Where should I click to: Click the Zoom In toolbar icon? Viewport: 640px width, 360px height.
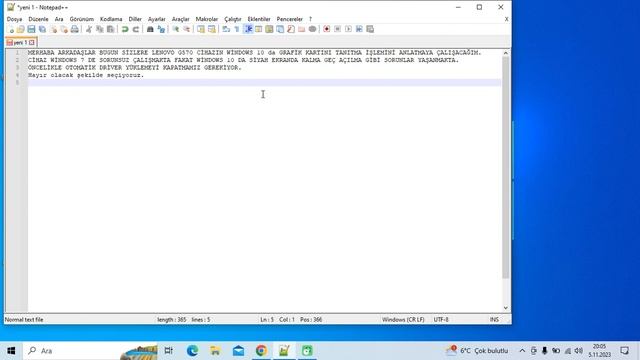[x=176, y=29]
